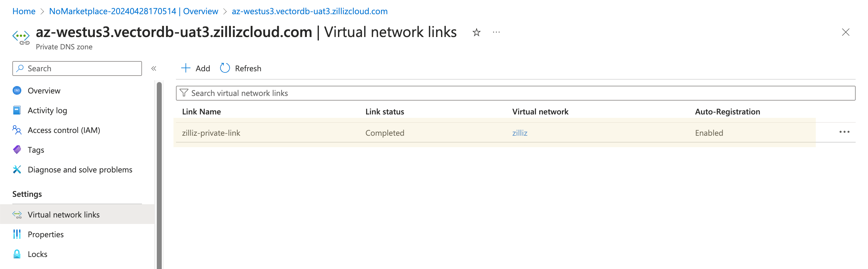Select the Virtual network links icon
868x269 pixels.
(x=17, y=214)
